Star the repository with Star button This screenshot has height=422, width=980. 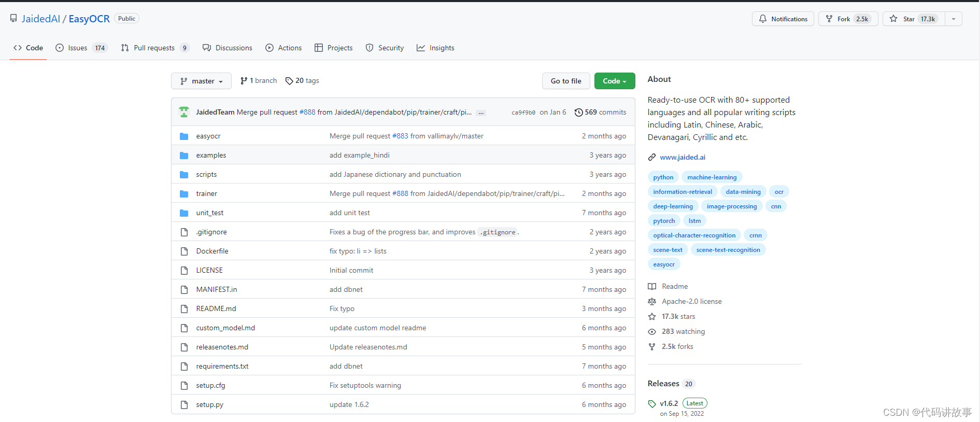(x=914, y=19)
